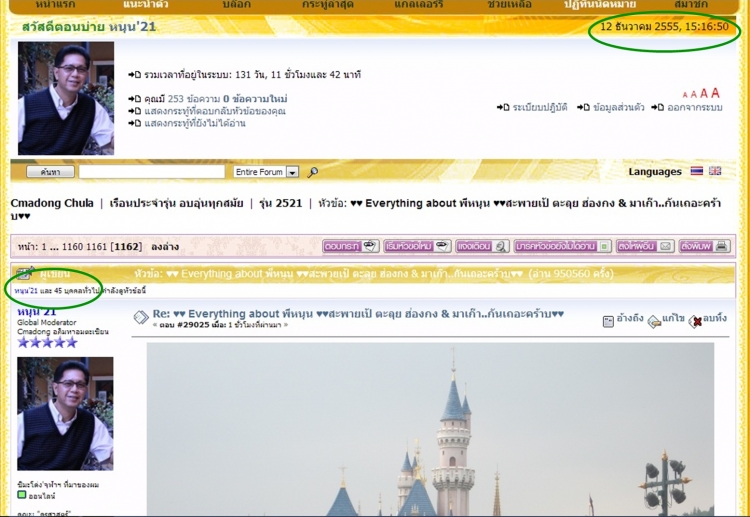Image resolution: width=750 pixels, height=517 pixels.
Task: Open the ช่วยเหลือ menu
Action: [x=509, y=5]
